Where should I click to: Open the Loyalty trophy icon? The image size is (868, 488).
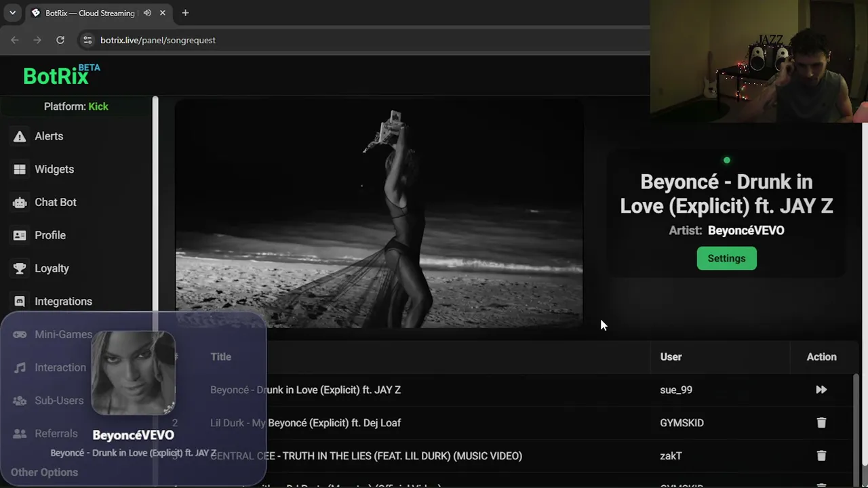coord(20,268)
